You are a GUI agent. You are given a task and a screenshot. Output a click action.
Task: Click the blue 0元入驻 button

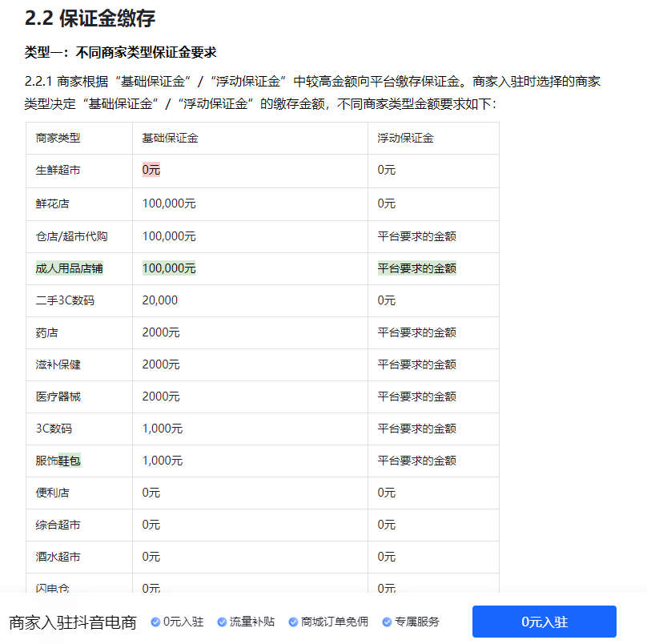544,622
